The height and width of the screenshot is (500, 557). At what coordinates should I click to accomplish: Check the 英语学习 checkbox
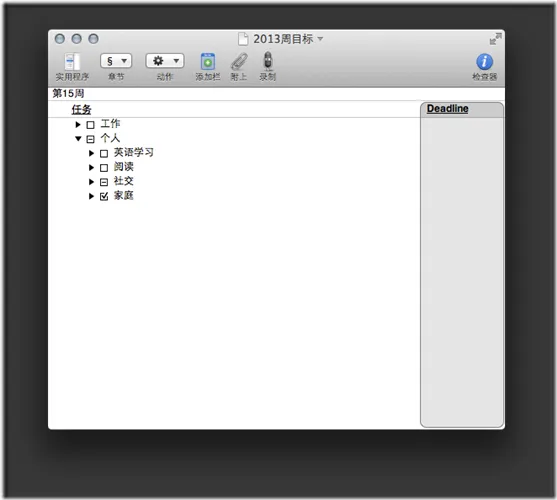coord(104,154)
